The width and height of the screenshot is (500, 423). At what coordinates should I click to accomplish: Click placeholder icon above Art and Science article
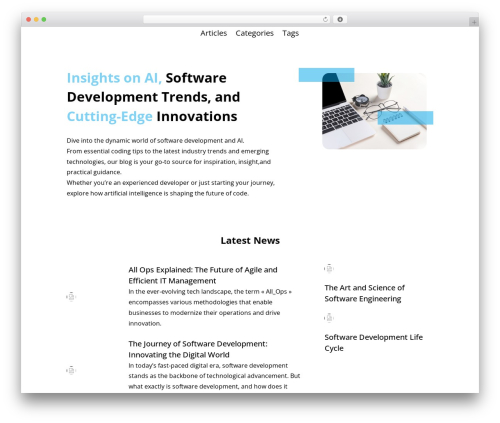(329, 268)
